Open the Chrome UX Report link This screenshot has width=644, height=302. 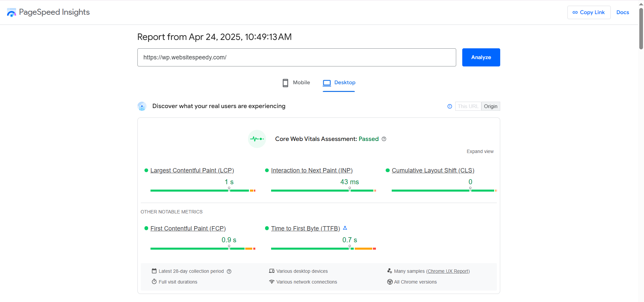[x=448, y=271]
